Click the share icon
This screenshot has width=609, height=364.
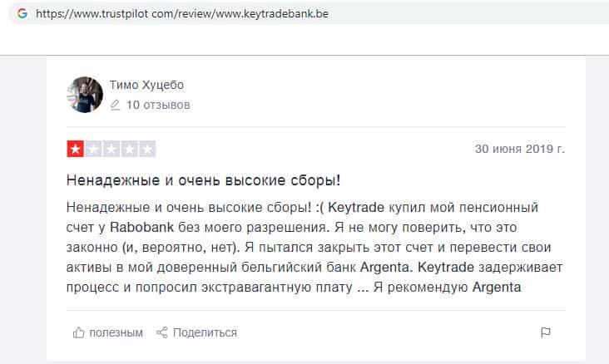coord(162,332)
